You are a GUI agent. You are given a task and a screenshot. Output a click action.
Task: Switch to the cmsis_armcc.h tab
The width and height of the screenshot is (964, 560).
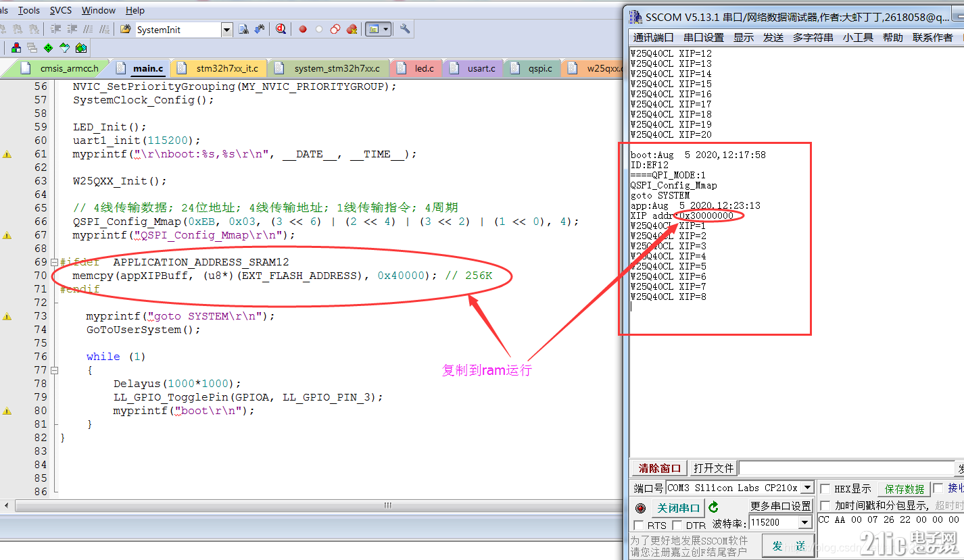(x=59, y=68)
